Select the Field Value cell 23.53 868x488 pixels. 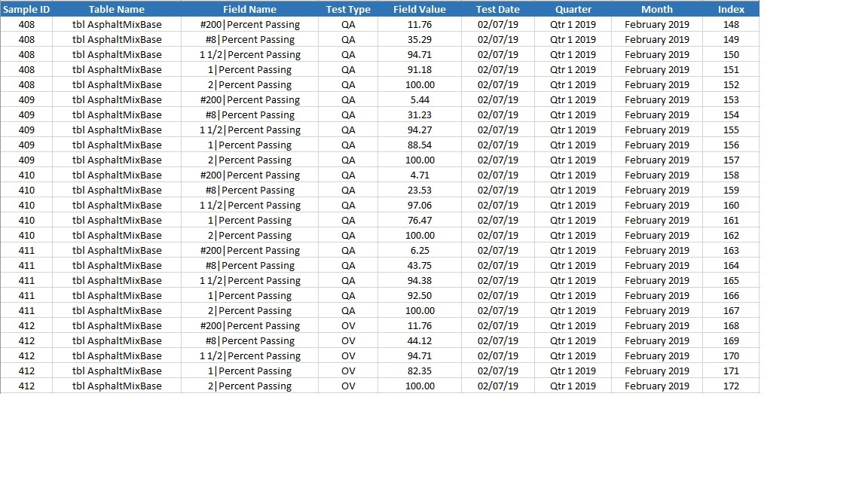point(420,190)
